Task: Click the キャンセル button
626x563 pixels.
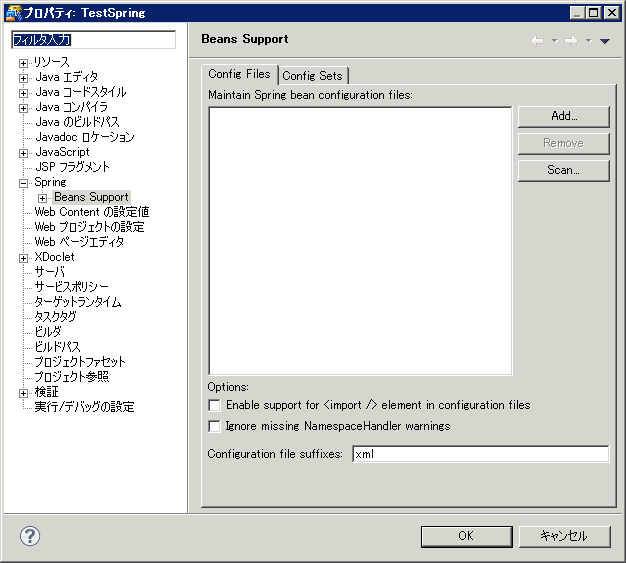Action: coord(564,536)
